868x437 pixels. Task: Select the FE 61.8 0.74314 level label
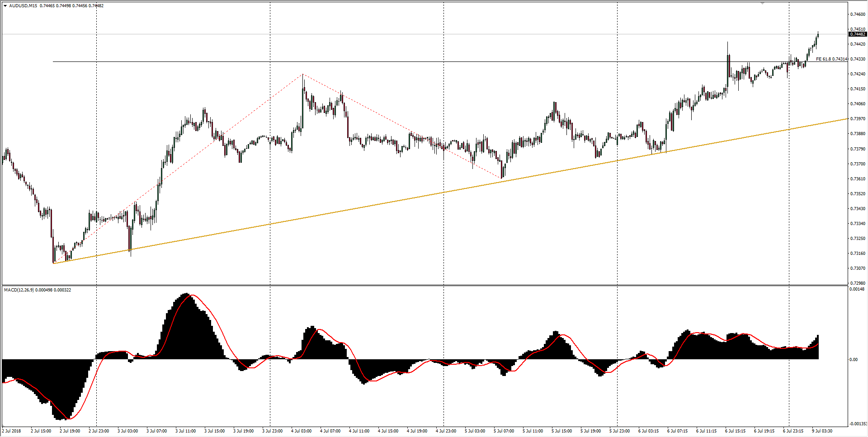[831, 59]
